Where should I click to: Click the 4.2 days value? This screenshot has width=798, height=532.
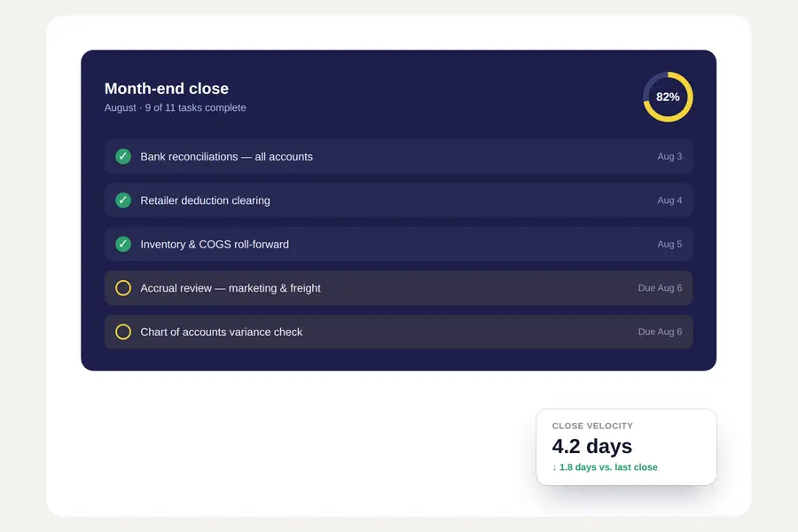[592, 446]
